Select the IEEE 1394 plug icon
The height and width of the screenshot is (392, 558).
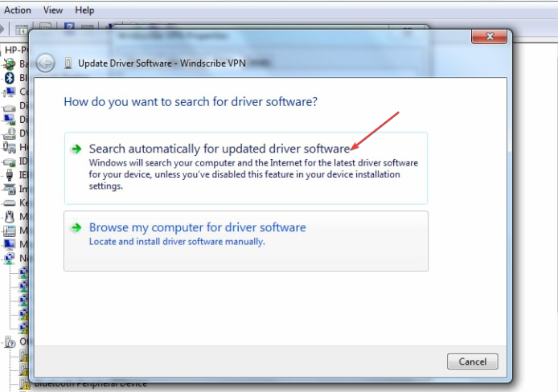[10, 175]
